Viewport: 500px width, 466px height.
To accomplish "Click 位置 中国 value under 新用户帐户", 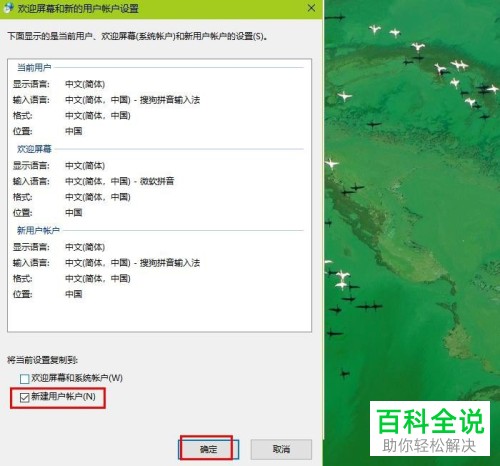I will (x=74, y=294).
